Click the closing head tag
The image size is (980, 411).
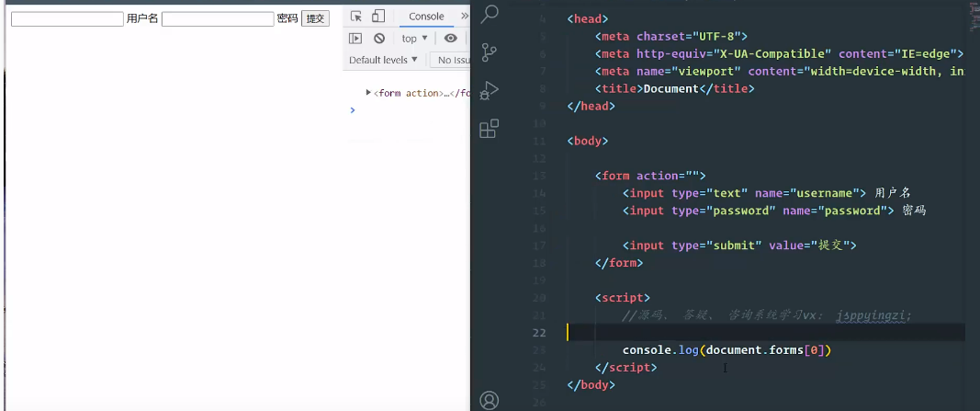[591, 107]
